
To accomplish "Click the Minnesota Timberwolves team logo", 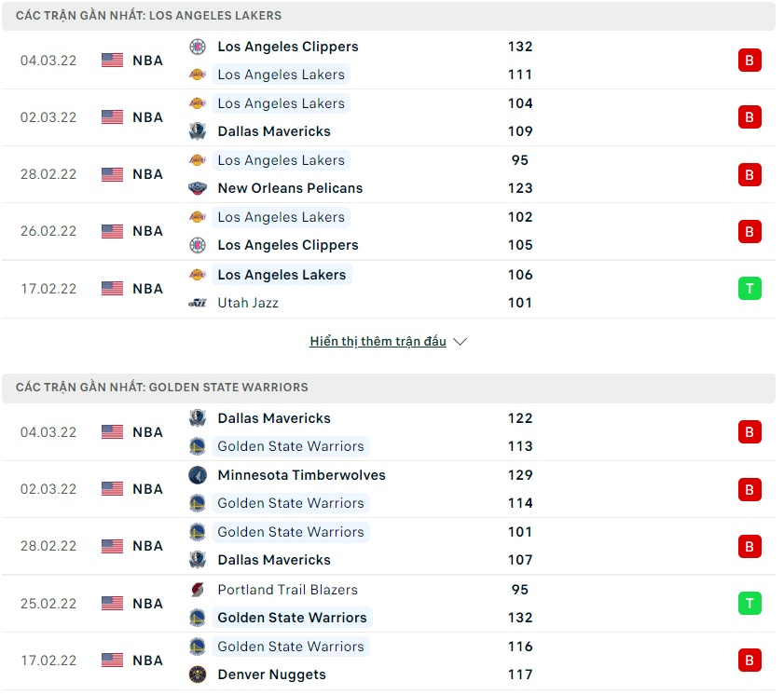I will tap(197, 475).
